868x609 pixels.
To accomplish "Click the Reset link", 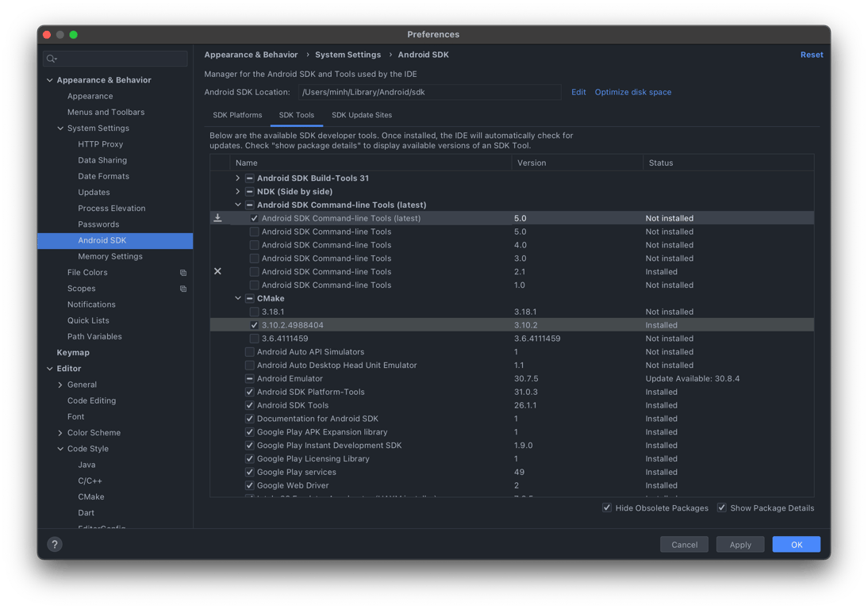I will [x=812, y=55].
